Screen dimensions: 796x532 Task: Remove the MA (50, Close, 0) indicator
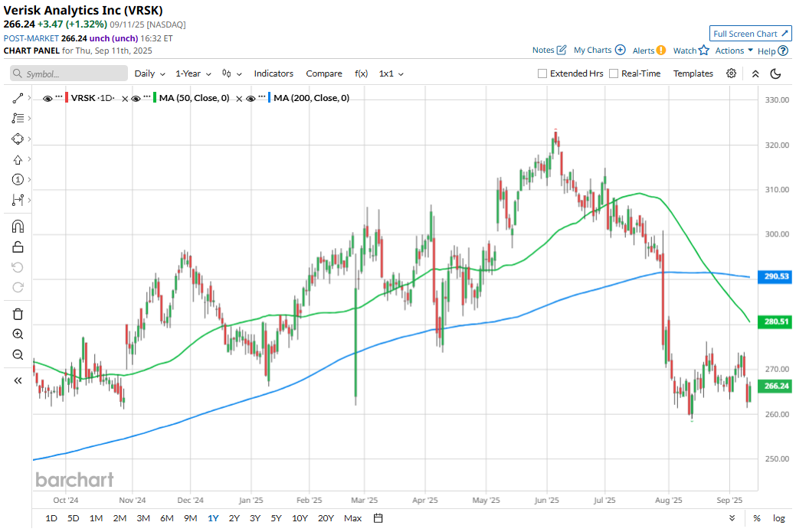(x=239, y=99)
